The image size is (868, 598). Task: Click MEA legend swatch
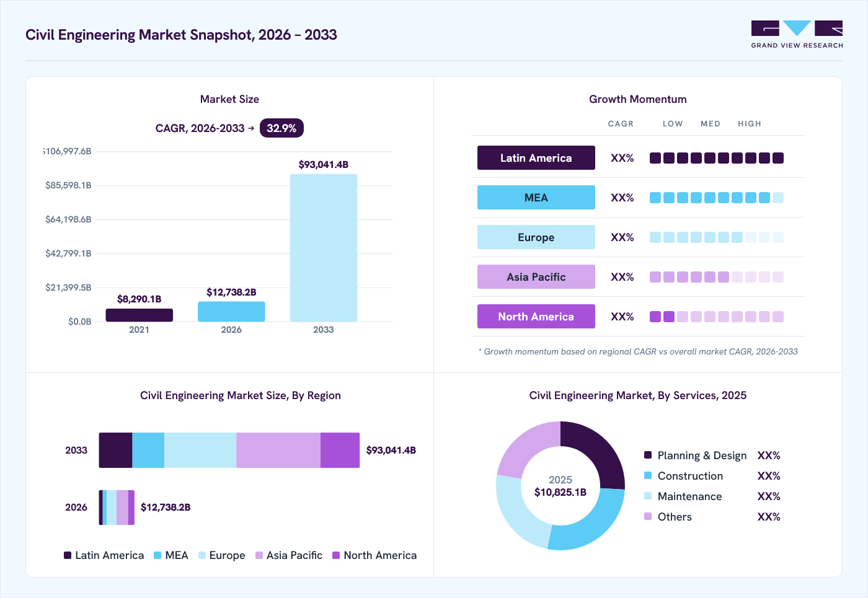tap(157, 555)
